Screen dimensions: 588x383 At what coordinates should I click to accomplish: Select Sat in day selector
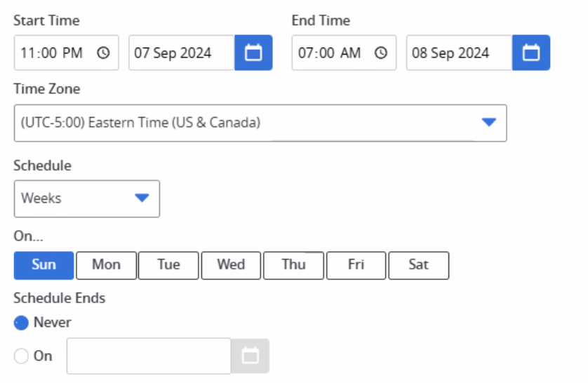pos(418,265)
